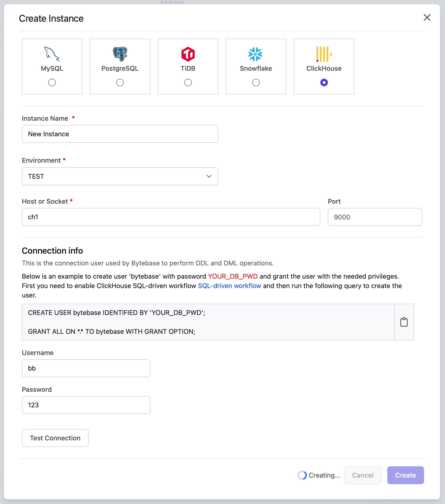Open the Environment dropdown

coord(120,176)
